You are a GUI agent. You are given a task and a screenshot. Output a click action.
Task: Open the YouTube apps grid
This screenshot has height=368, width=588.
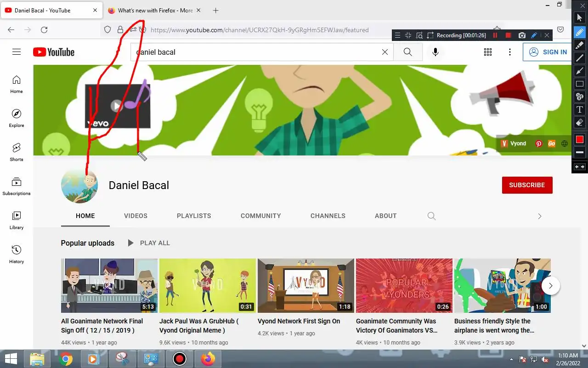[488, 52]
